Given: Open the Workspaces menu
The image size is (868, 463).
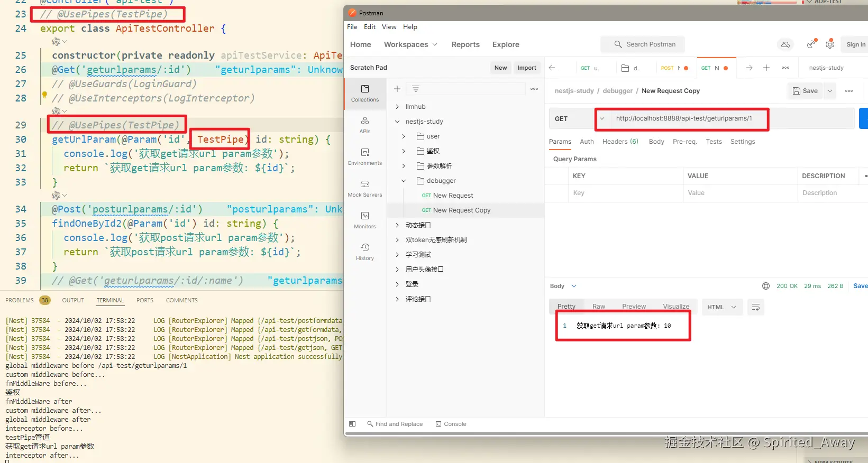Looking at the screenshot, I should (x=410, y=44).
